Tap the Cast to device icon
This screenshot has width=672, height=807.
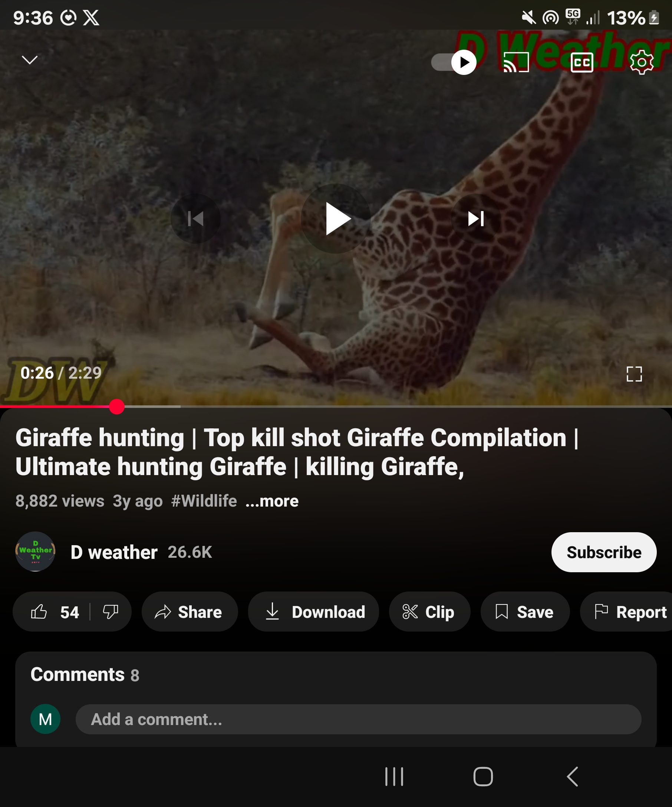(x=516, y=62)
